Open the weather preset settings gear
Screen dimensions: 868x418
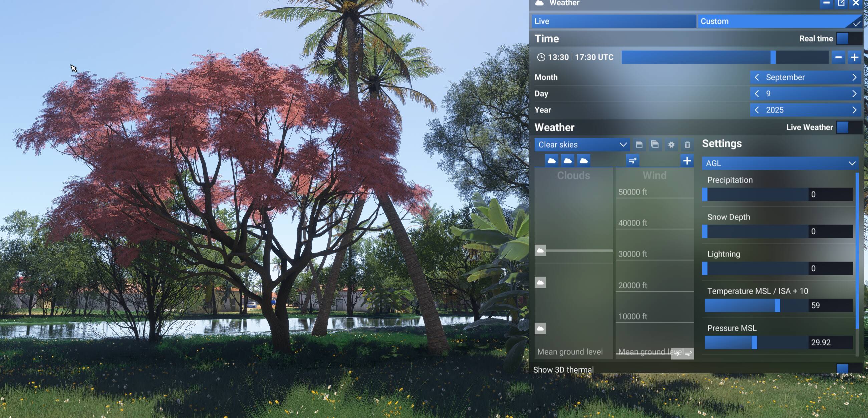coord(671,144)
